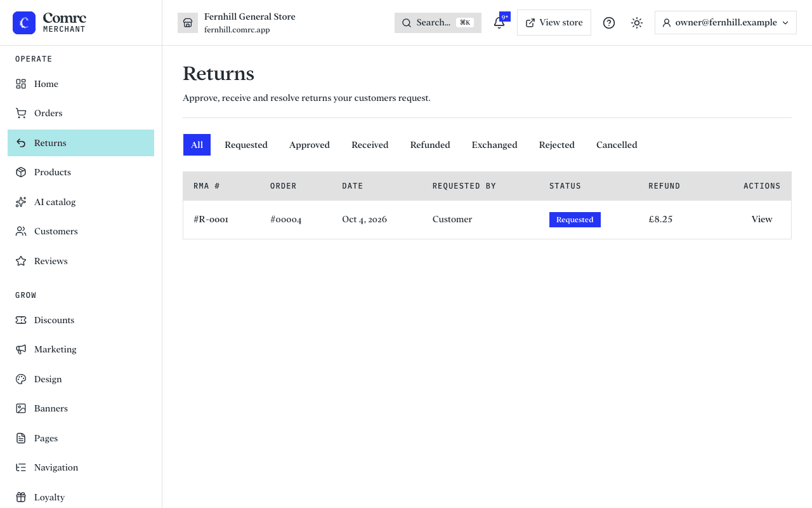Open the Home sidebar icon
Viewport: 812px width, 508px height.
point(21,84)
